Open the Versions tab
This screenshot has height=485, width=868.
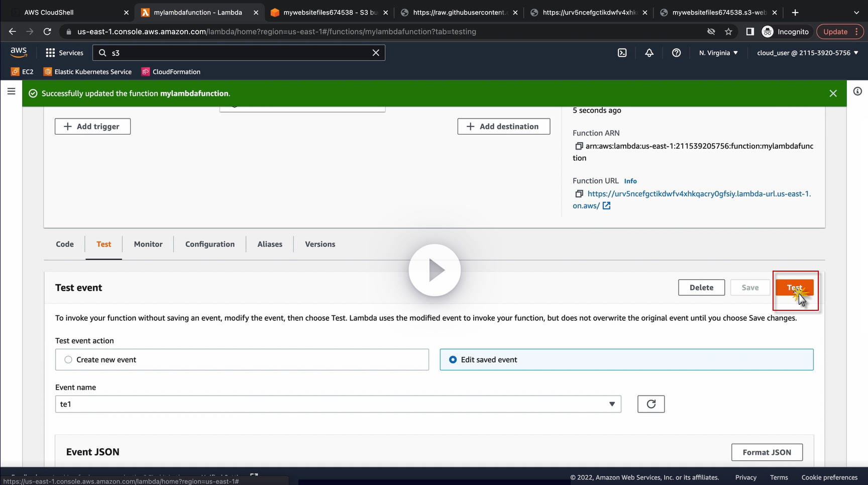(320, 245)
